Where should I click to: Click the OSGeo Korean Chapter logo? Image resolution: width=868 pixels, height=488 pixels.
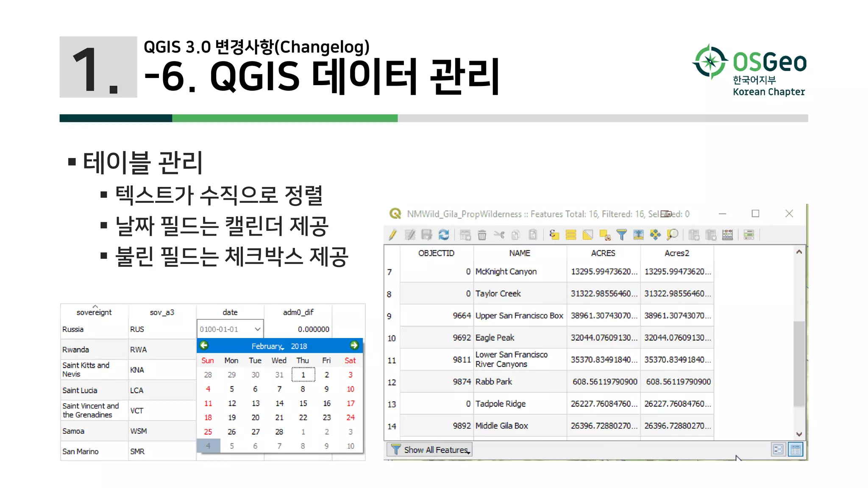(749, 70)
